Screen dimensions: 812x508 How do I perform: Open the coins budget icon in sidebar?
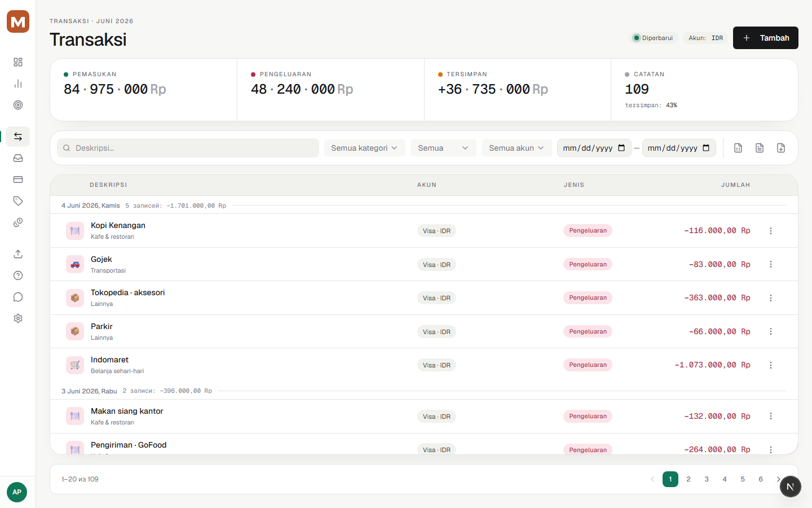click(x=18, y=222)
